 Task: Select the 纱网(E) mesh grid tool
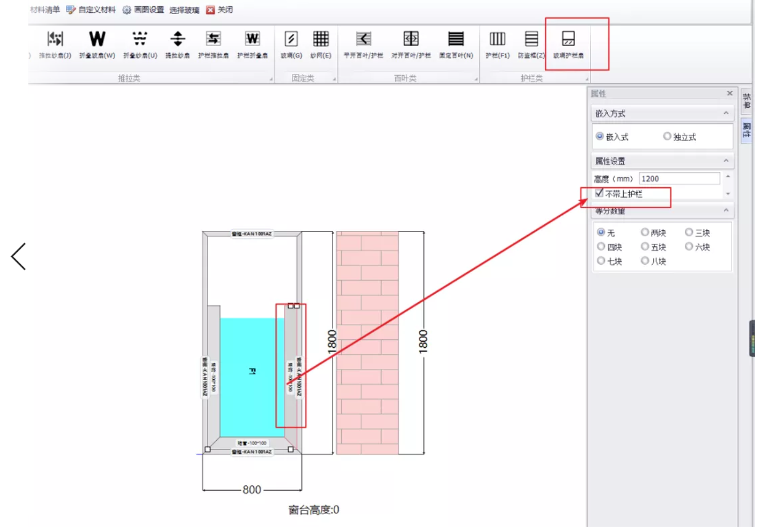pyautogui.click(x=320, y=44)
